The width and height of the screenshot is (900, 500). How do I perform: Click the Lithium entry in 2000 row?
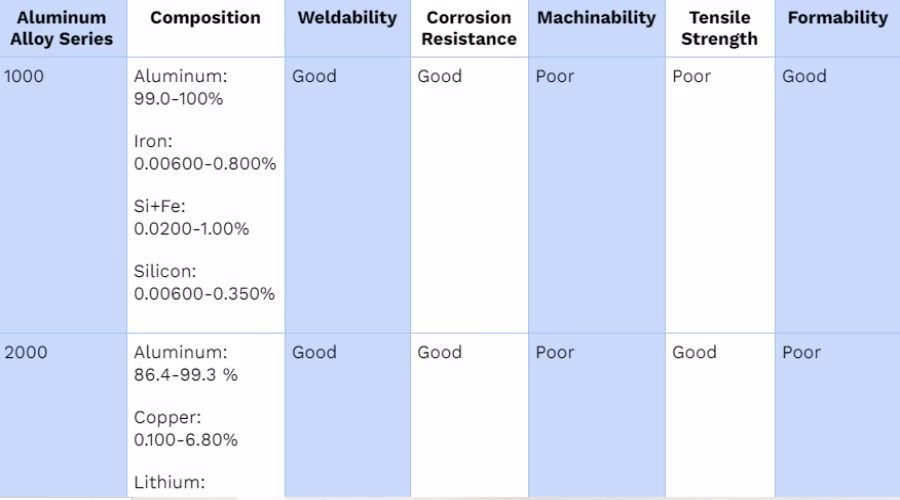point(169,482)
